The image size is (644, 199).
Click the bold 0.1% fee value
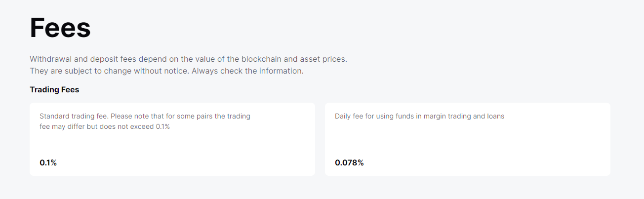pyautogui.click(x=48, y=162)
